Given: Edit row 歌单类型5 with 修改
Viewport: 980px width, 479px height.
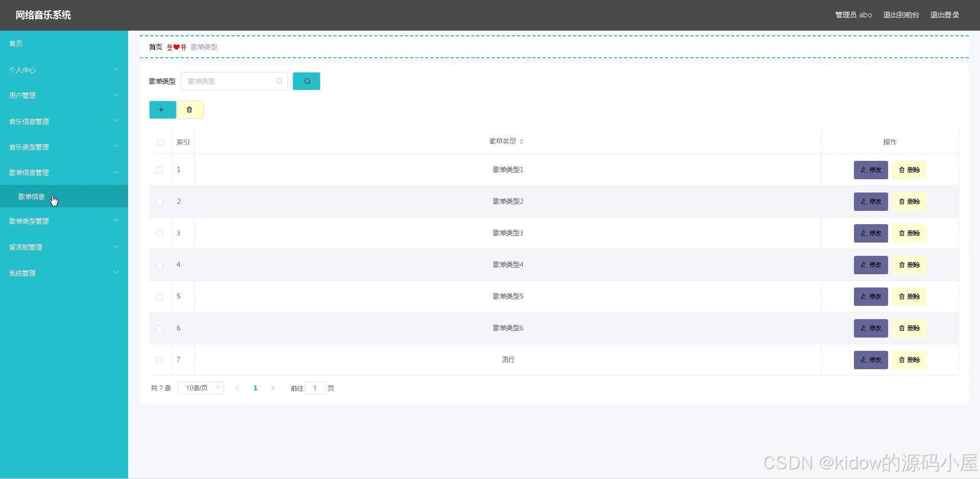Looking at the screenshot, I should [871, 297].
